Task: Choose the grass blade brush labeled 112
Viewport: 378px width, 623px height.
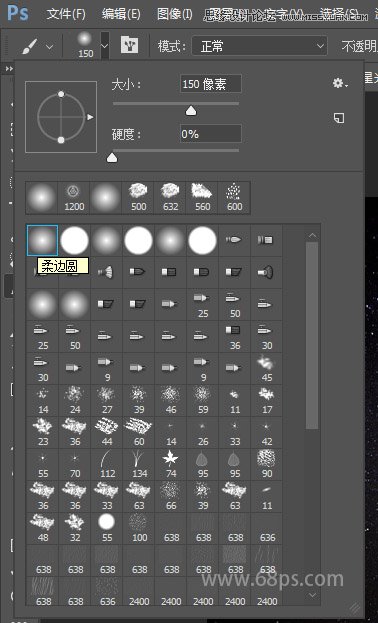Action: [107, 465]
